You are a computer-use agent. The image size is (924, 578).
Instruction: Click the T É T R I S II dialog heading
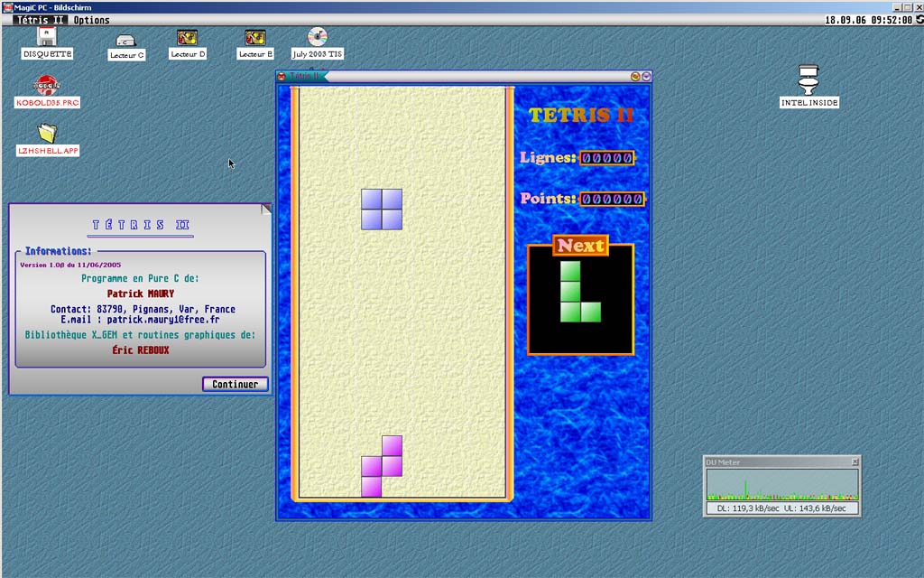pyautogui.click(x=140, y=225)
